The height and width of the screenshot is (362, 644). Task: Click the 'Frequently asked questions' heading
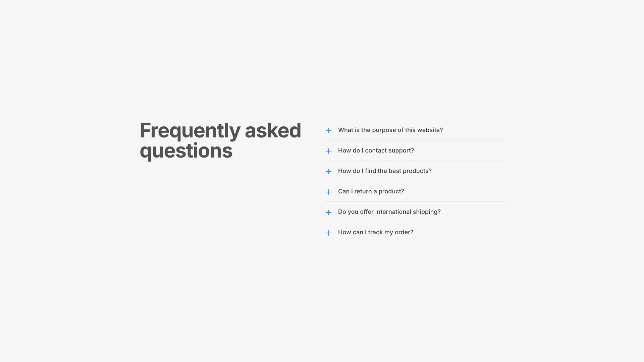[220, 140]
